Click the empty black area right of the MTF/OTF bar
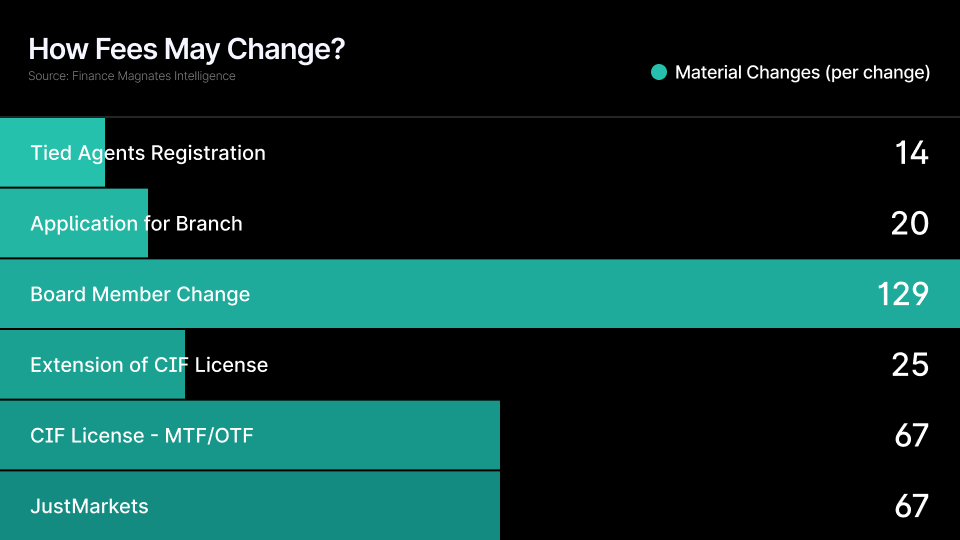Image resolution: width=960 pixels, height=540 pixels. pos(690,435)
